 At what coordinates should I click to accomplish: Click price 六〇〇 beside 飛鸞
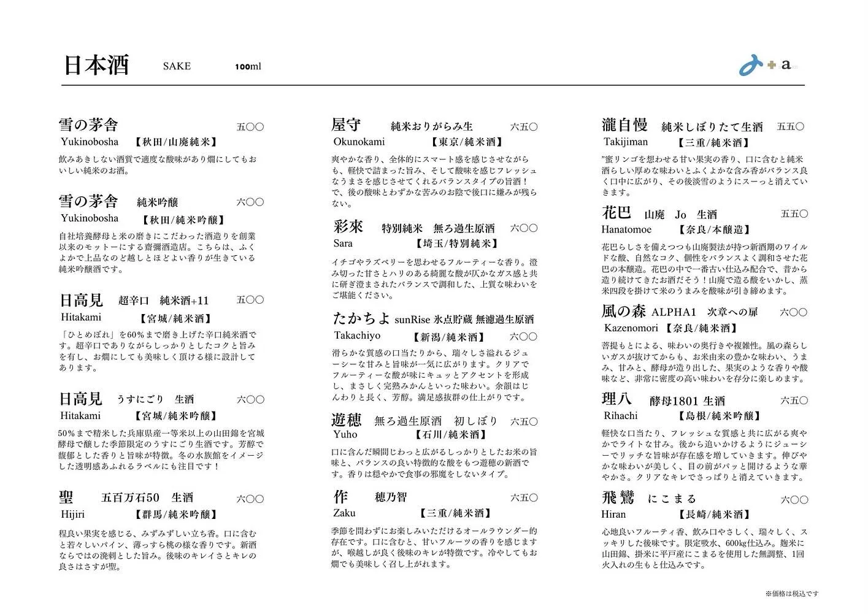click(794, 500)
